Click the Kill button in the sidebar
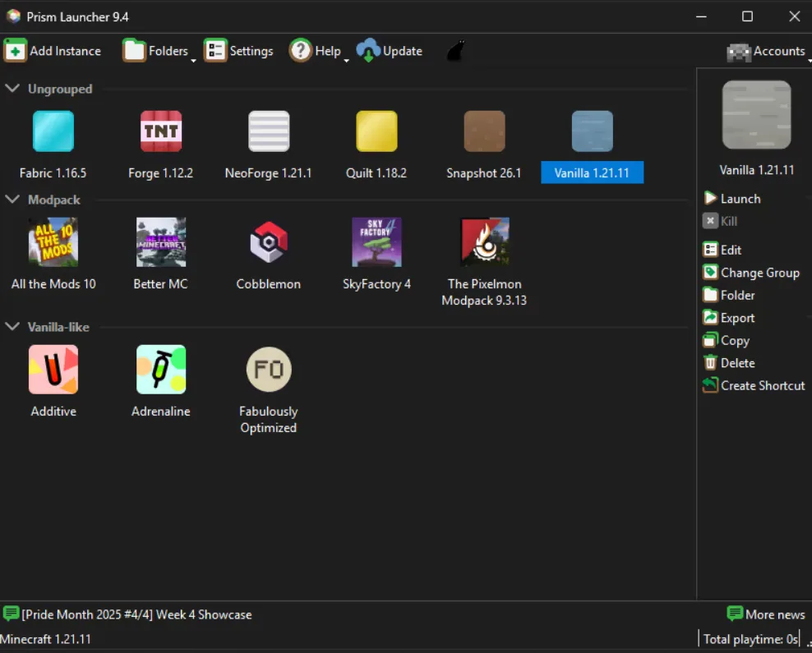 [720, 221]
